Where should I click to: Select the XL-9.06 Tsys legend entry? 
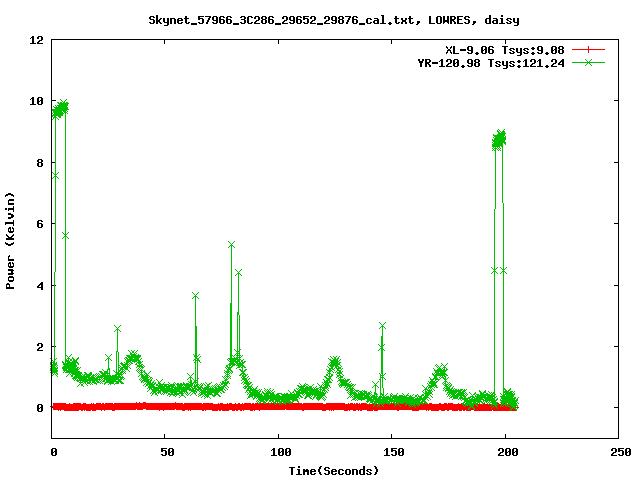[x=506, y=49]
